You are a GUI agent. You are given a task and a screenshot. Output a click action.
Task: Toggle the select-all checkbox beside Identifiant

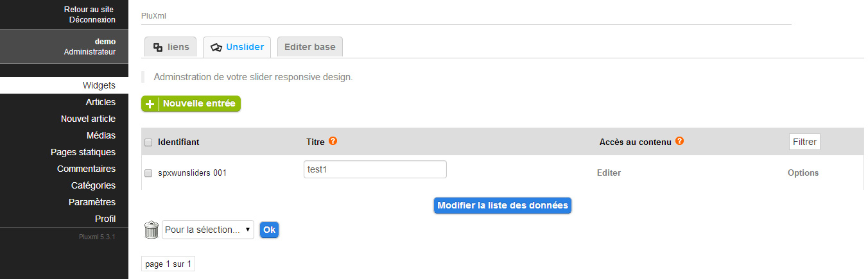tap(148, 142)
